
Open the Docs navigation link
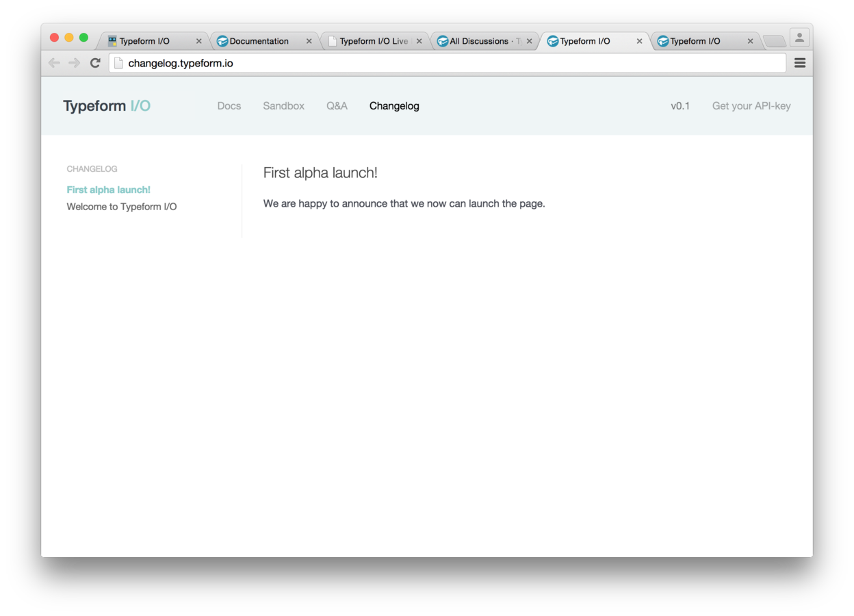pyautogui.click(x=229, y=106)
